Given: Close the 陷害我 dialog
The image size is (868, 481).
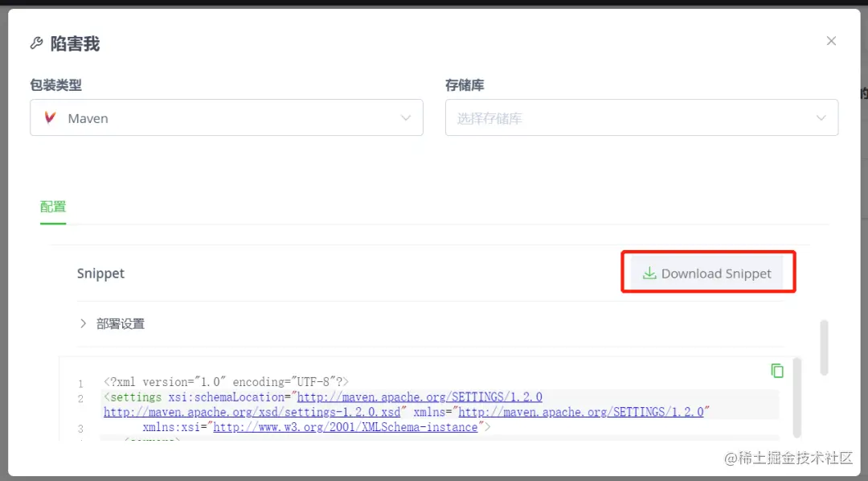Looking at the screenshot, I should pos(831,41).
